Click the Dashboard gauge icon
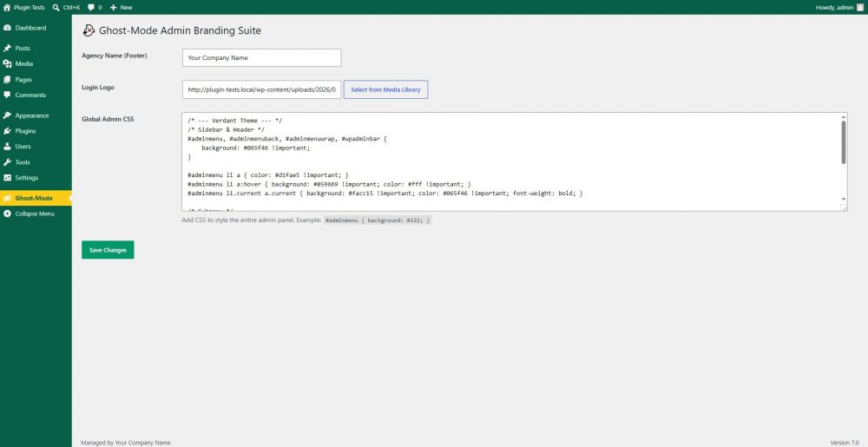The width and height of the screenshot is (868, 447). click(7, 28)
